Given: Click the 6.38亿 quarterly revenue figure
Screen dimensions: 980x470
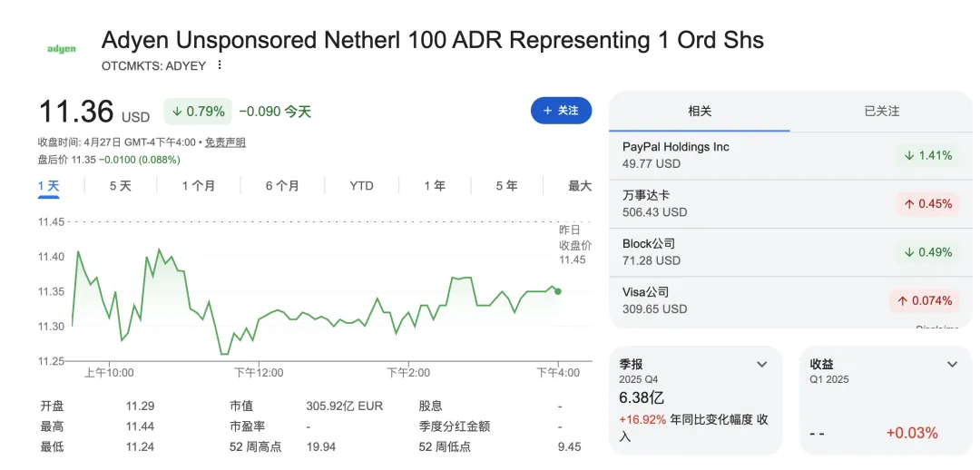Looking at the screenshot, I should click(x=642, y=397).
